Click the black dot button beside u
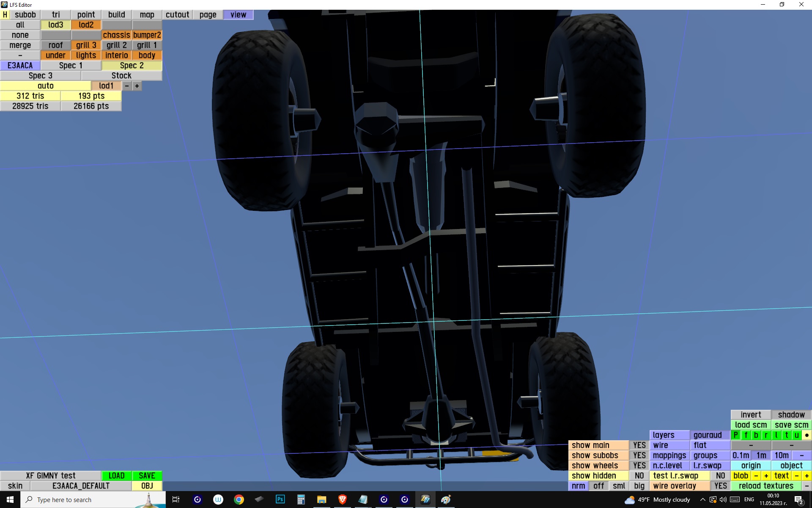 coord(807,435)
